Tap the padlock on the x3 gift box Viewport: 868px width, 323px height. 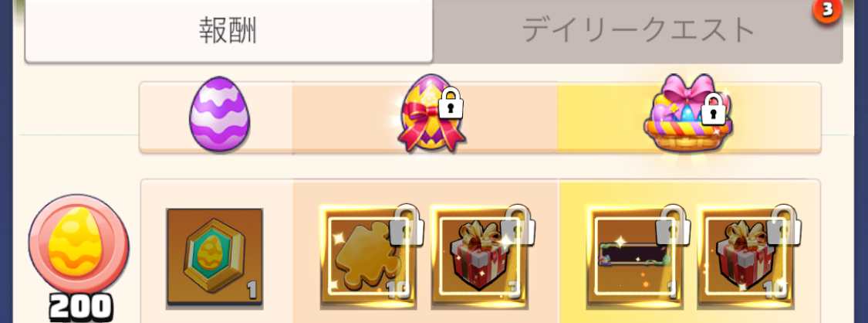tap(518, 224)
